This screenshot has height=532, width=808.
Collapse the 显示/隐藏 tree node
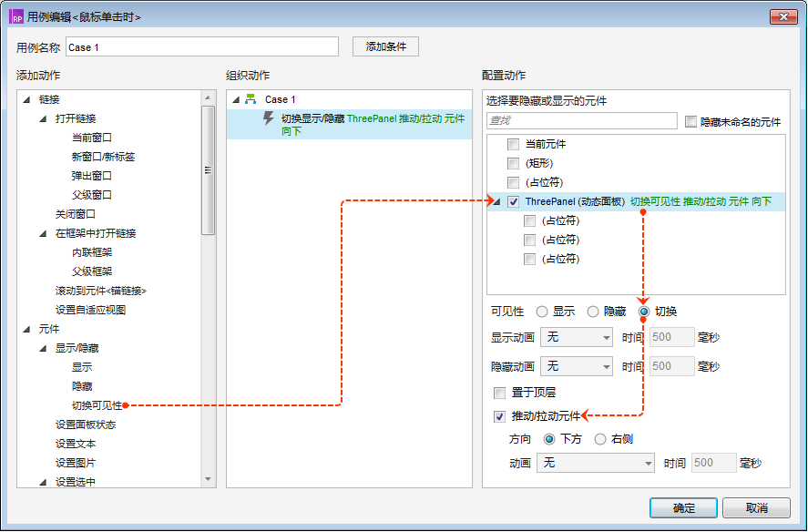[x=44, y=349]
